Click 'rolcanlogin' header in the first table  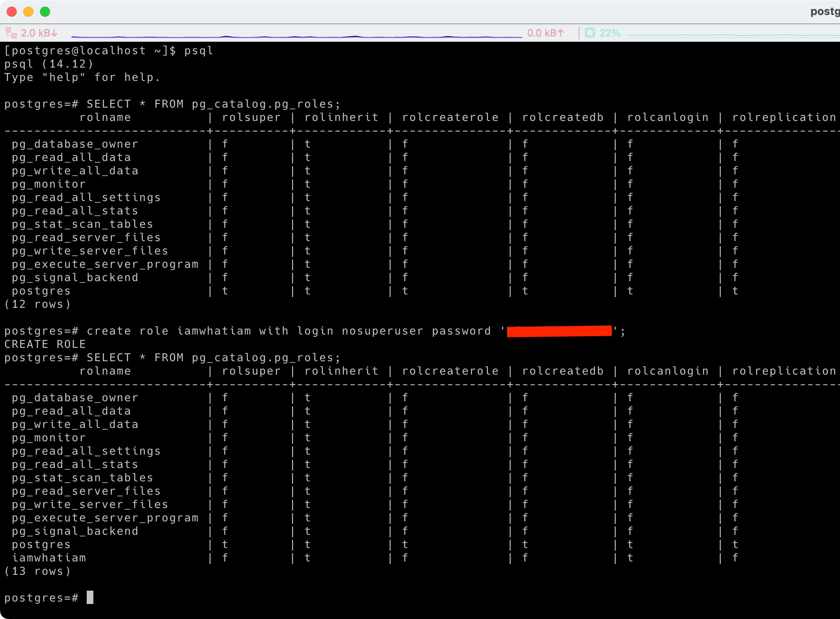click(668, 117)
